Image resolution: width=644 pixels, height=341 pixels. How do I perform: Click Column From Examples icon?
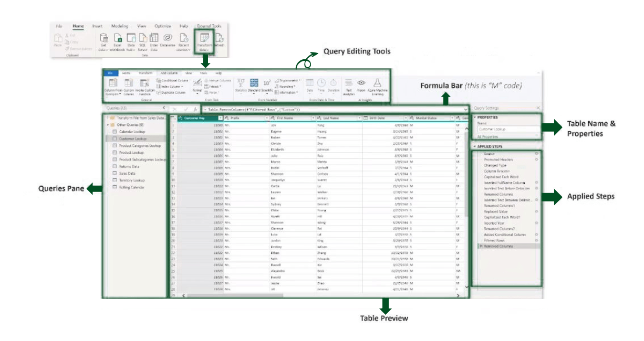pos(112,83)
